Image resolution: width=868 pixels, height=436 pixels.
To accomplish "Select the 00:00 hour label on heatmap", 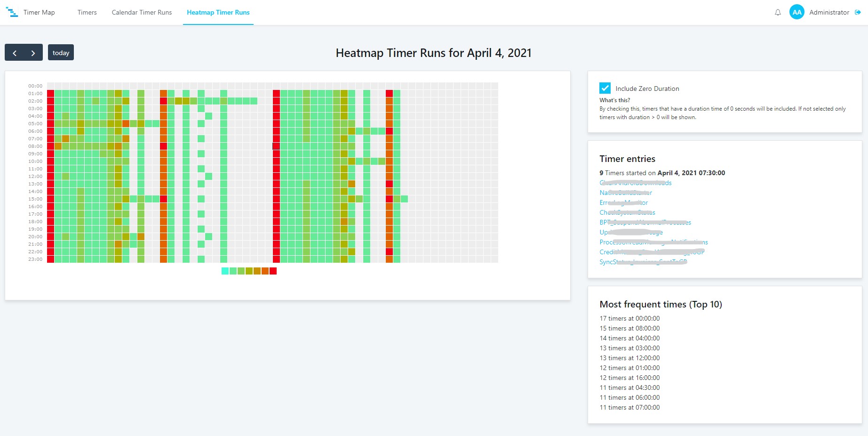I will [35, 86].
